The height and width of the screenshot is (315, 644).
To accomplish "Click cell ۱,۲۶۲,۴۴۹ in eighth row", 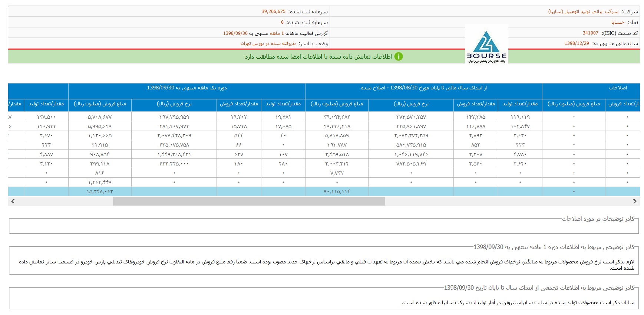I will pos(100,182).
